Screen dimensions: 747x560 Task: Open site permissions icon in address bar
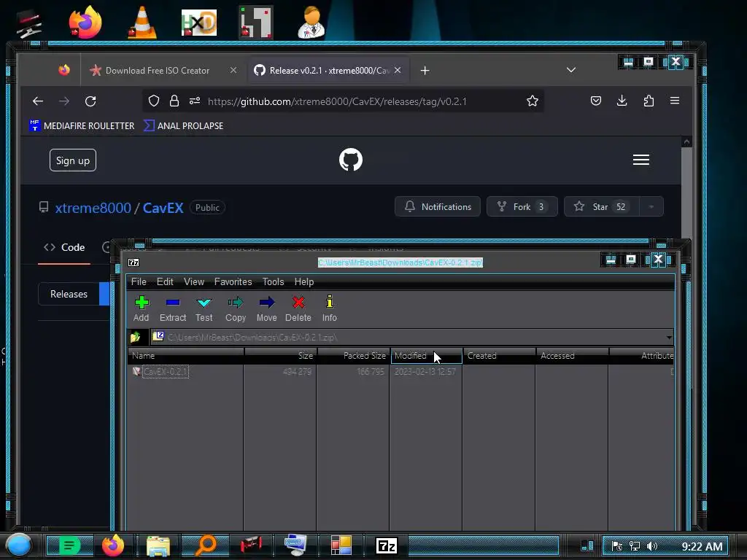click(x=194, y=101)
